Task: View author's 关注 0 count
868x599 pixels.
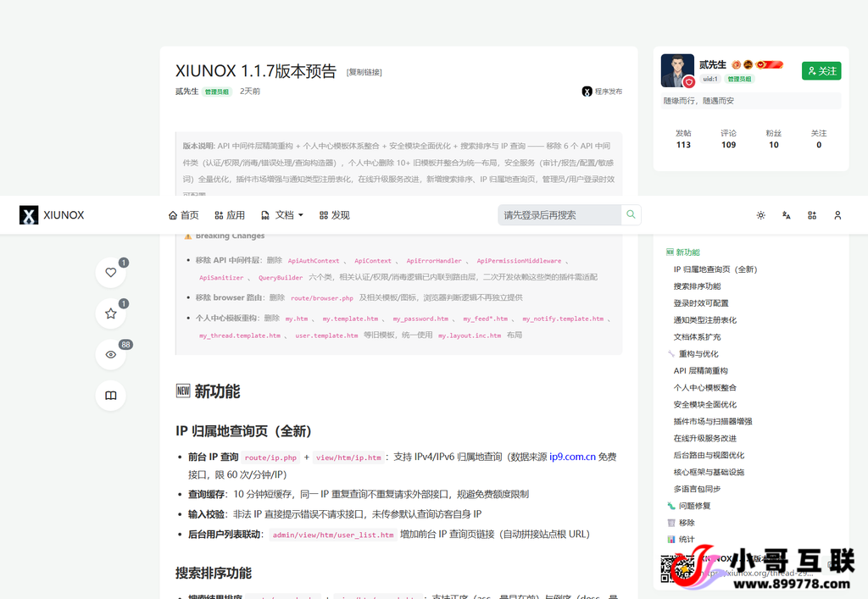Action: 819,139
